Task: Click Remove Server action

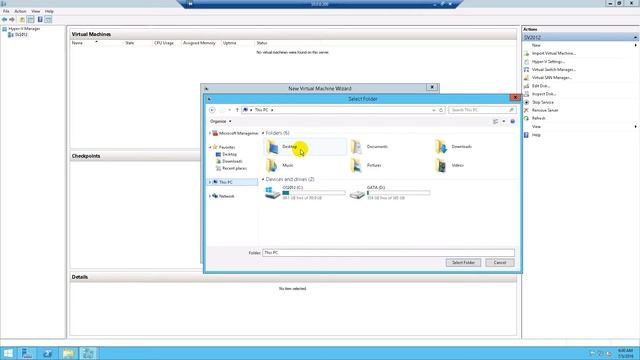Action: pyautogui.click(x=545, y=110)
